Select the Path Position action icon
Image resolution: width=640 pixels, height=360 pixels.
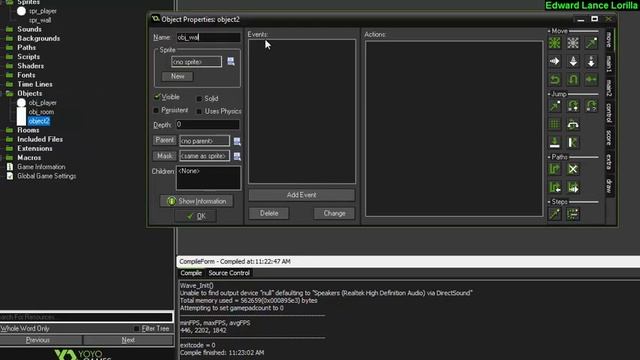click(x=555, y=187)
